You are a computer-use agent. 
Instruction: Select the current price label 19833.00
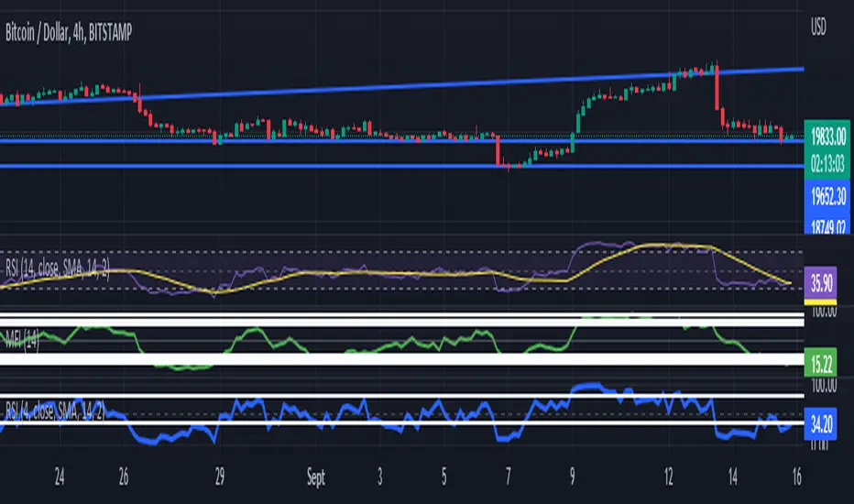[827, 136]
